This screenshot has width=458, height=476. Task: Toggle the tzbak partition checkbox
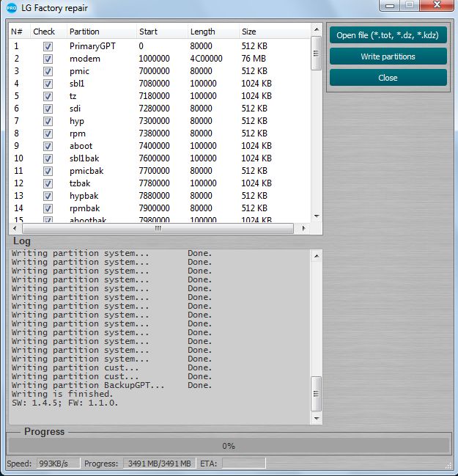point(48,183)
